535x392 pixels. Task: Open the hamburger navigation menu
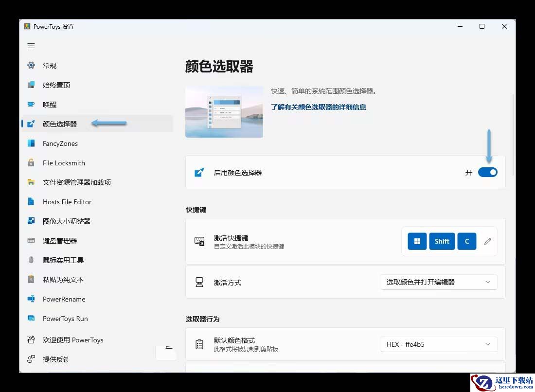[x=31, y=46]
